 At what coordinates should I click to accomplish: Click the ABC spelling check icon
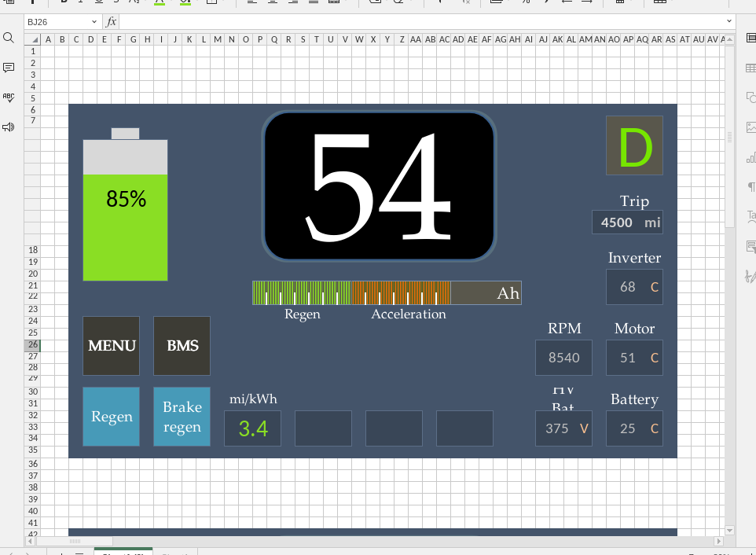8,97
